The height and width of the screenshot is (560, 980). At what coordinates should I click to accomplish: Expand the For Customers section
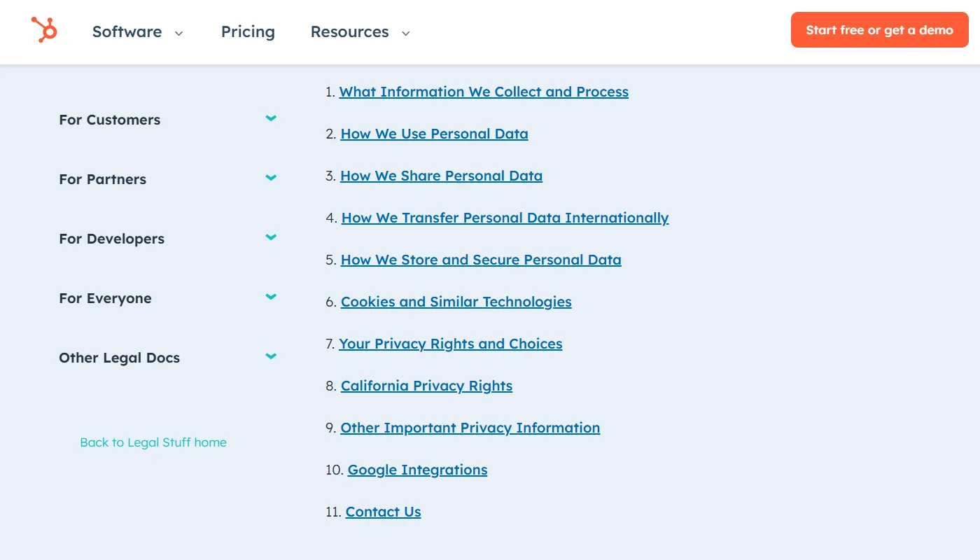pos(271,118)
